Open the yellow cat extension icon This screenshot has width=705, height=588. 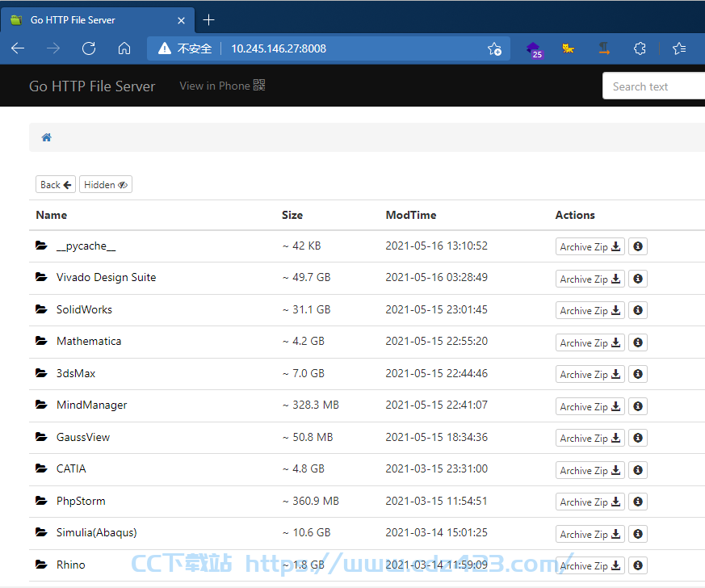(569, 48)
